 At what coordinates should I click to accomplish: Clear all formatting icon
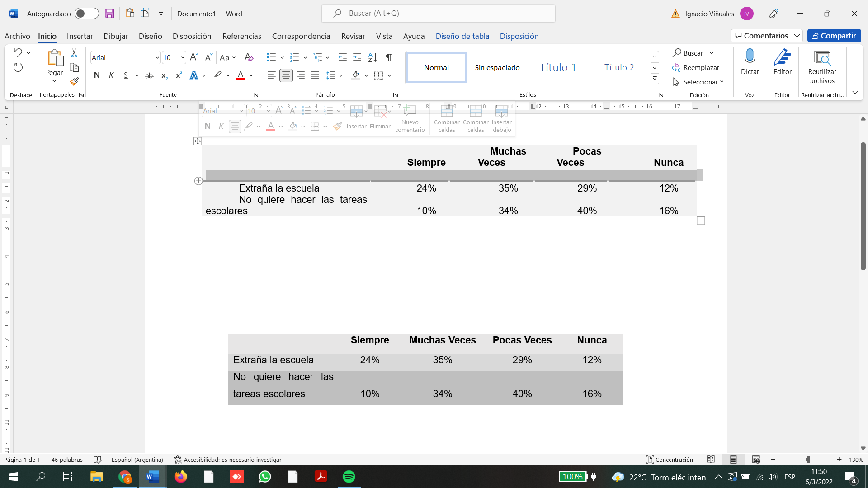(249, 57)
